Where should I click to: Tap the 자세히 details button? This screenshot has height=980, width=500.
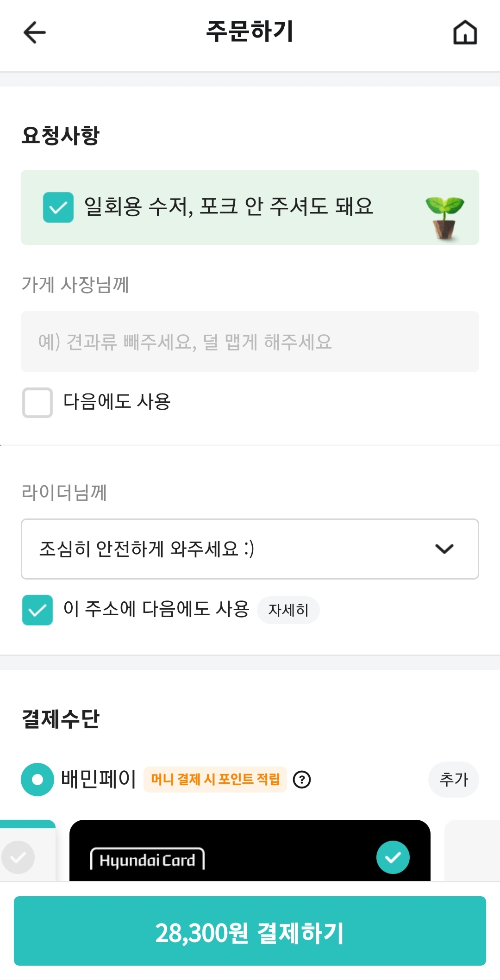(x=288, y=610)
